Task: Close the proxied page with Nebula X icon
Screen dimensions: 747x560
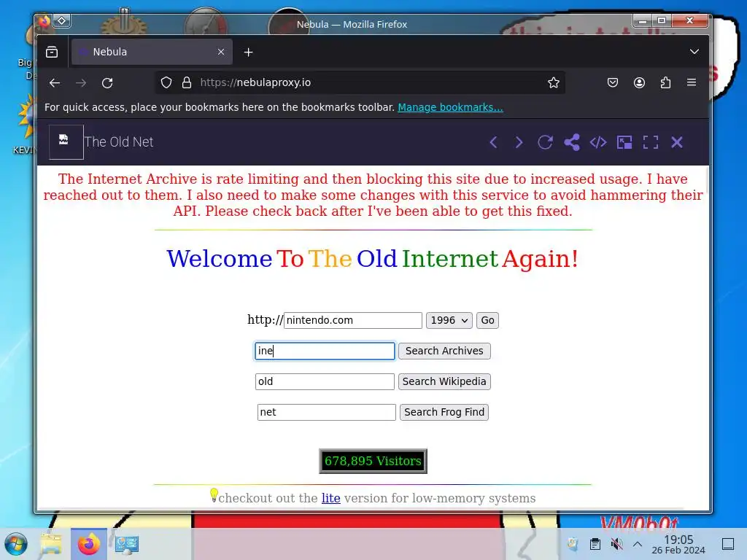Action: [x=676, y=142]
